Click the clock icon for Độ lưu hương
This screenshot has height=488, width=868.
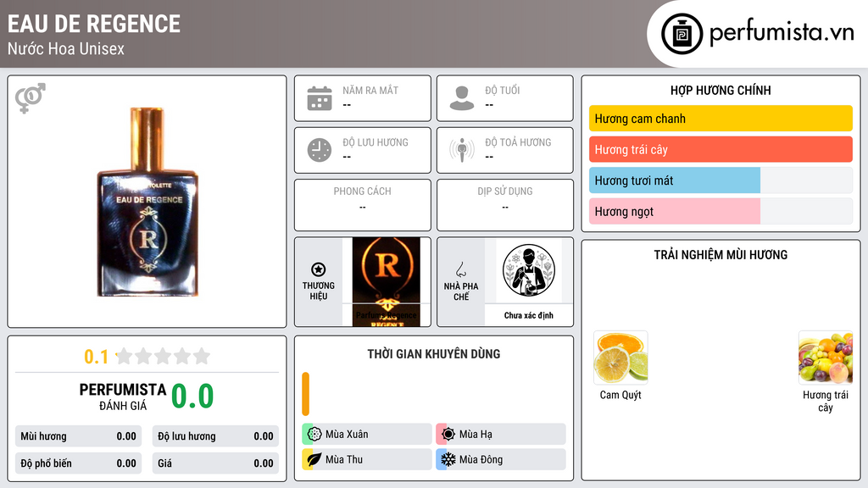point(320,150)
